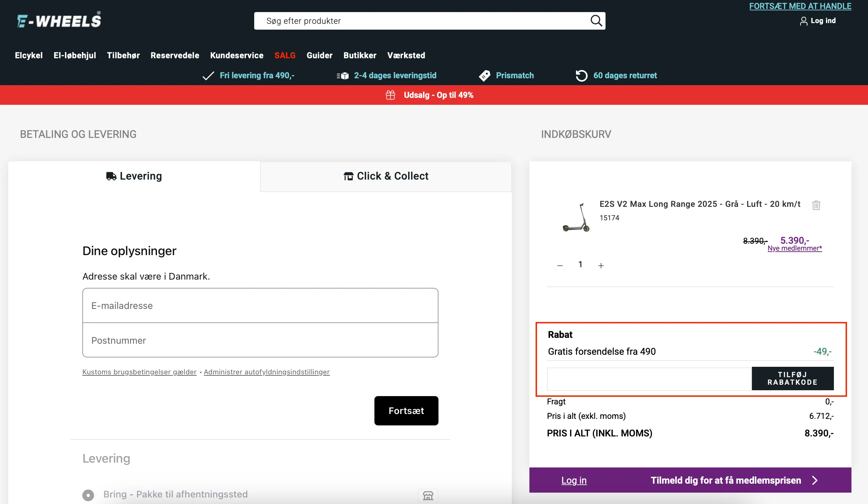This screenshot has height=504, width=868.
Task: Click Tilføj Rabatkode button
Action: click(792, 379)
